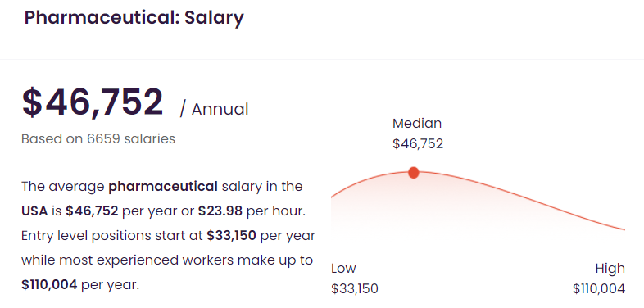Click the Low label under chart

click(x=343, y=269)
